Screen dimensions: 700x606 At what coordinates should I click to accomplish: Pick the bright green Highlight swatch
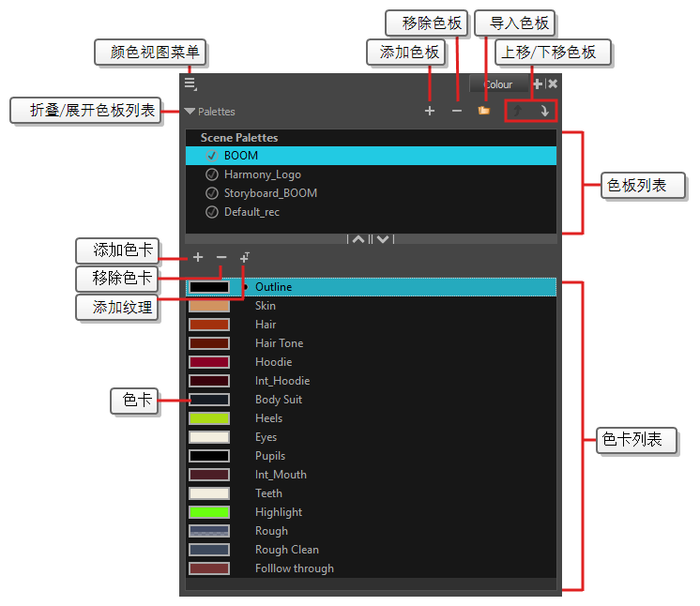[209, 512]
